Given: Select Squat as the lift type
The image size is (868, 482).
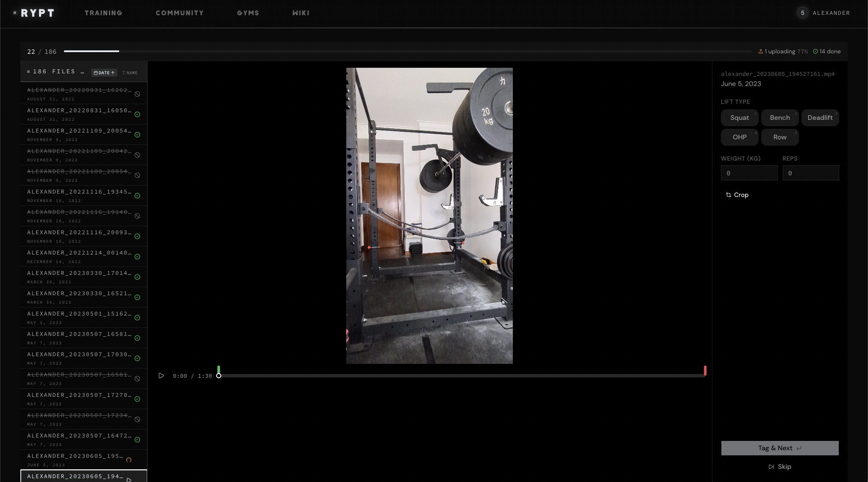Looking at the screenshot, I should [740, 118].
